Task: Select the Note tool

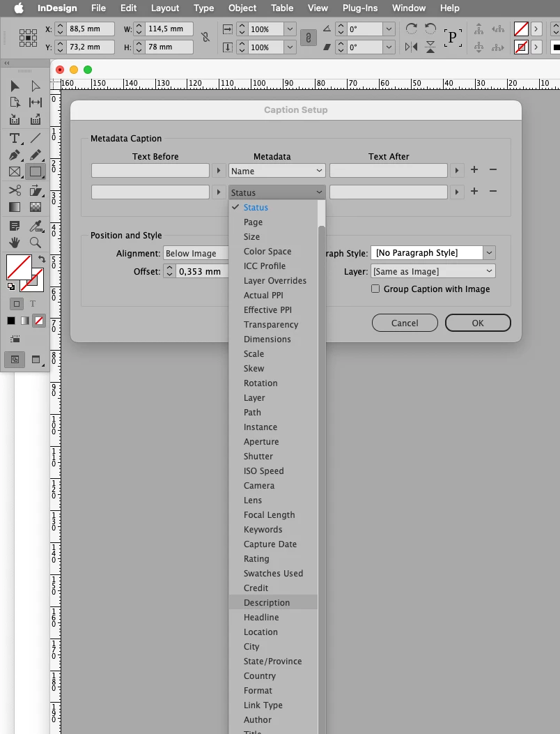Action: 15,226
